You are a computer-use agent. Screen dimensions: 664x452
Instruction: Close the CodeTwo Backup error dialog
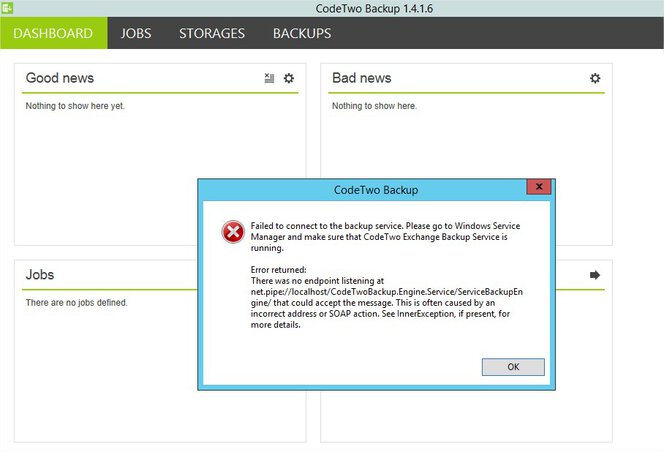coord(539,186)
